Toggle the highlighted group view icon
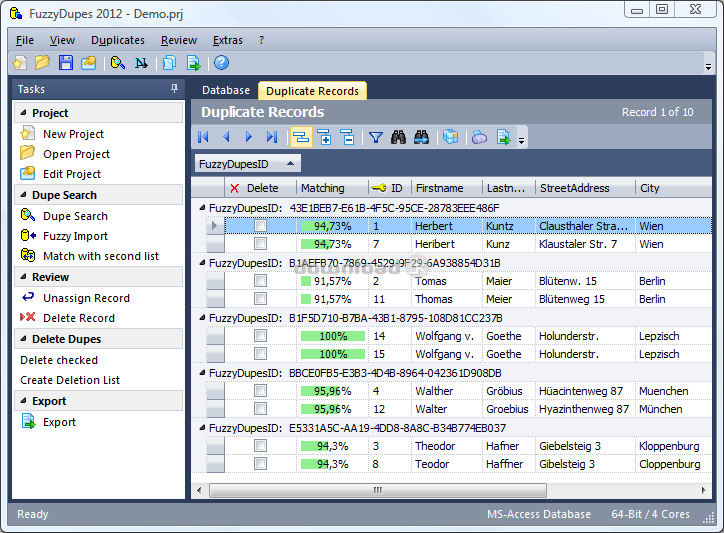Viewport: 724px width, 533px height. (x=301, y=137)
